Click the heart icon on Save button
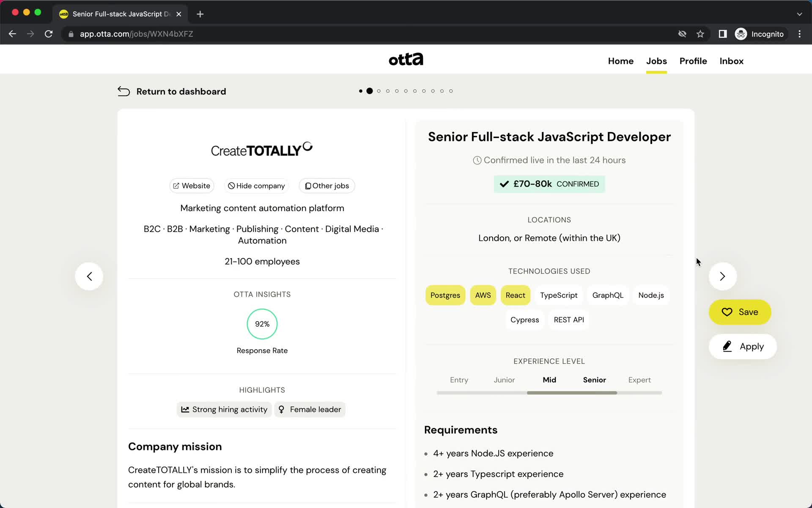812x508 pixels. [x=727, y=312]
